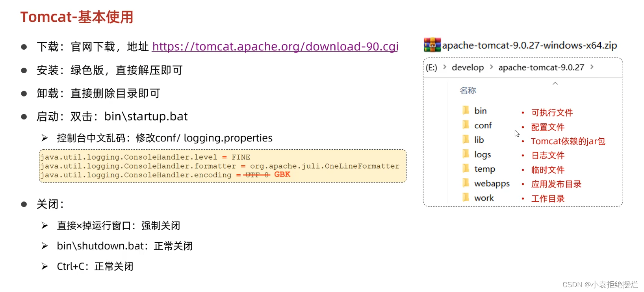Click the 卸载：直接删除目录即可 bullet
Image resolution: width=644 pixels, height=292 pixels.
[98, 93]
